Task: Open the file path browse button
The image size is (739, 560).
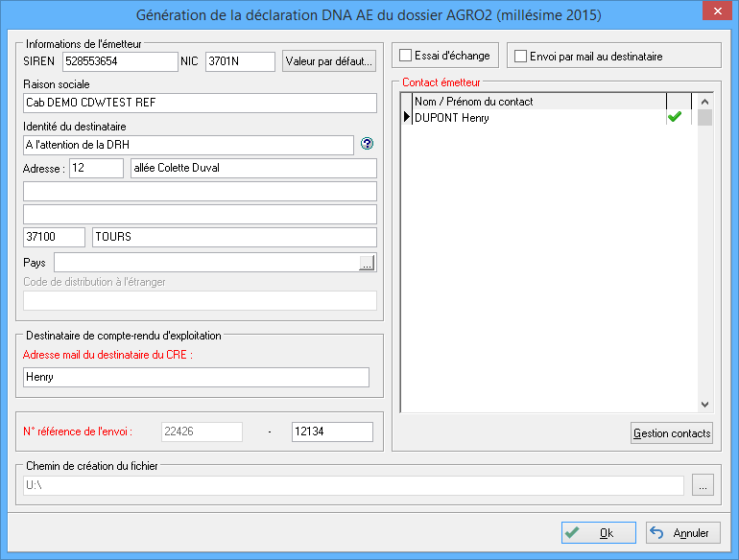Action: (x=703, y=485)
